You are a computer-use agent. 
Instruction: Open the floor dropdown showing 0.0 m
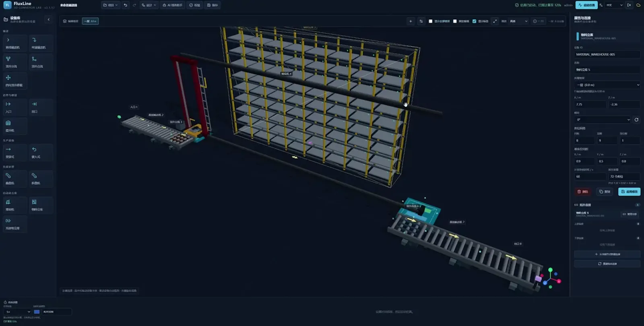pyautogui.click(x=607, y=85)
